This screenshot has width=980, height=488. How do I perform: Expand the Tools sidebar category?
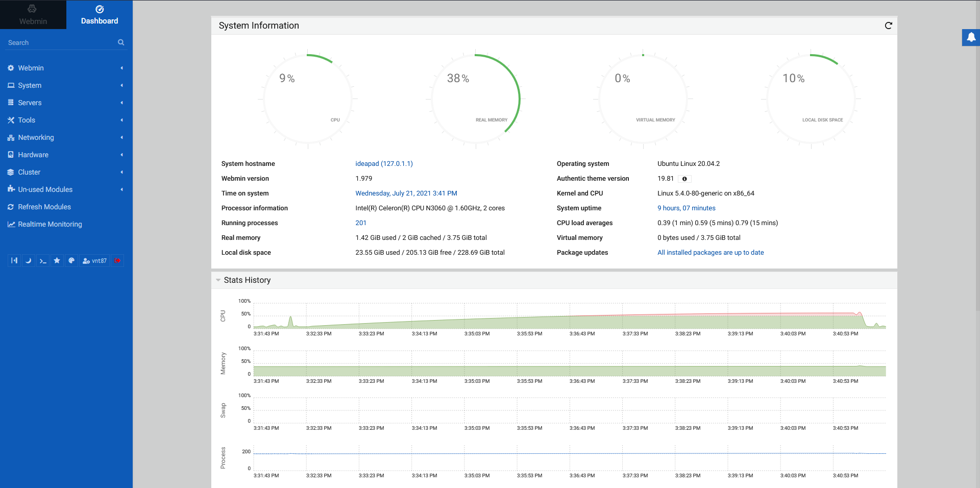[x=66, y=120]
